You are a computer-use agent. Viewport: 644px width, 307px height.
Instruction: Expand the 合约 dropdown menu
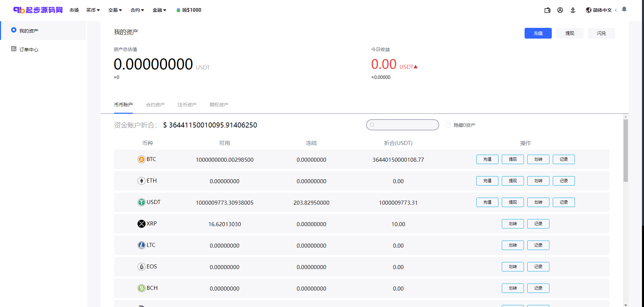[x=137, y=10]
